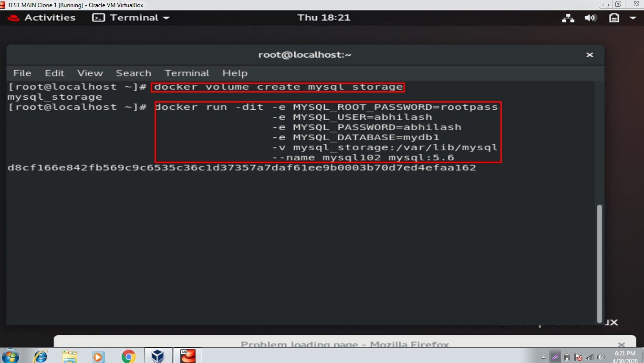
Task: Open the Edit menu of the terminal
Action: tap(54, 73)
